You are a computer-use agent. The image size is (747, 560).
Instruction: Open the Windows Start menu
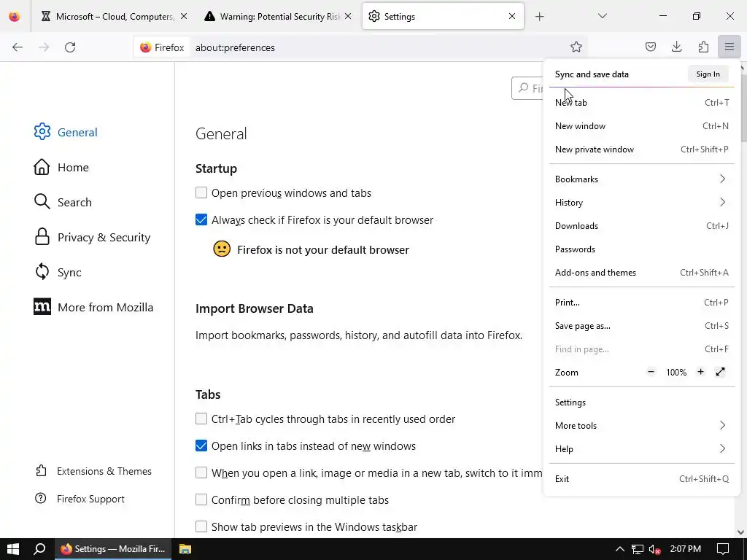(13, 549)
